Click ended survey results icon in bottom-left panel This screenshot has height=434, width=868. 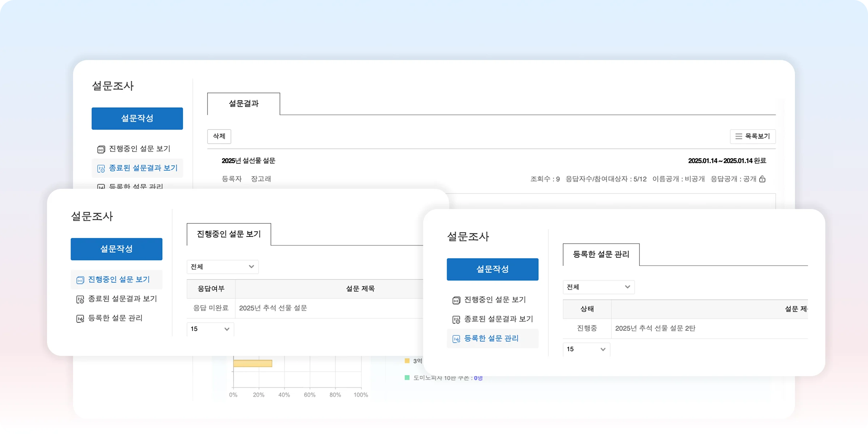pos(80,299)
